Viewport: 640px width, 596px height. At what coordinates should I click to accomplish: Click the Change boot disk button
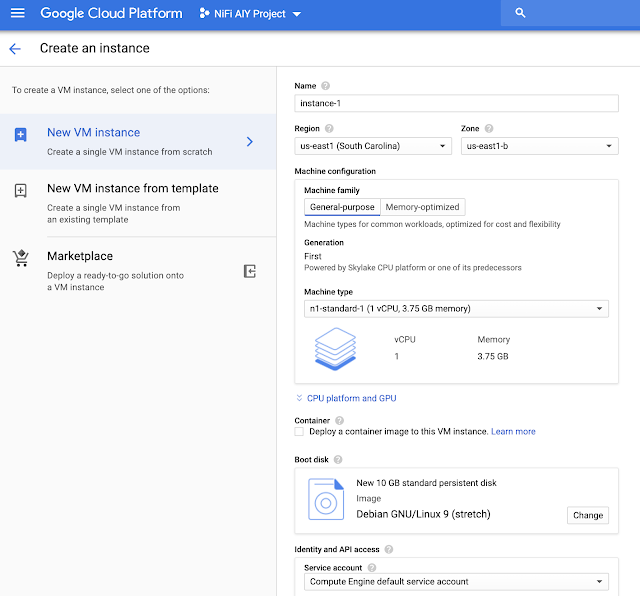coord(587,515)
